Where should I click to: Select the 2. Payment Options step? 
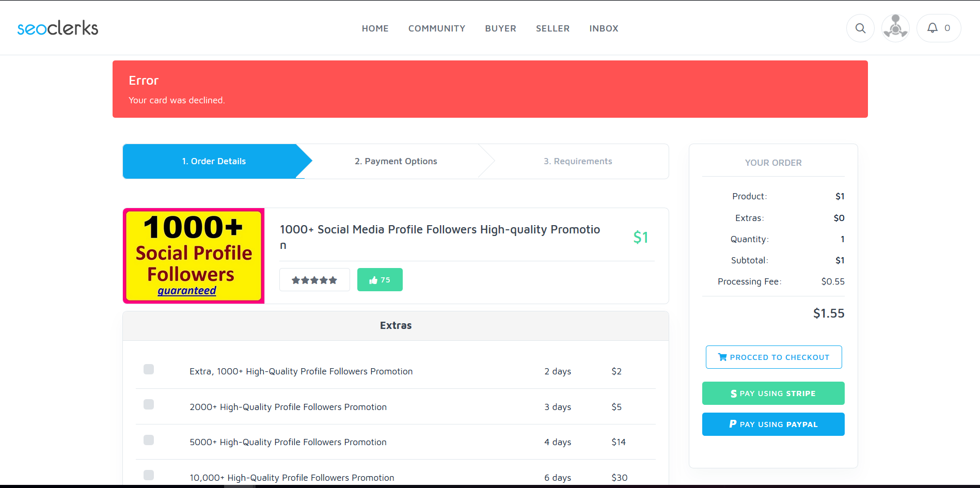tap(396, 161)
